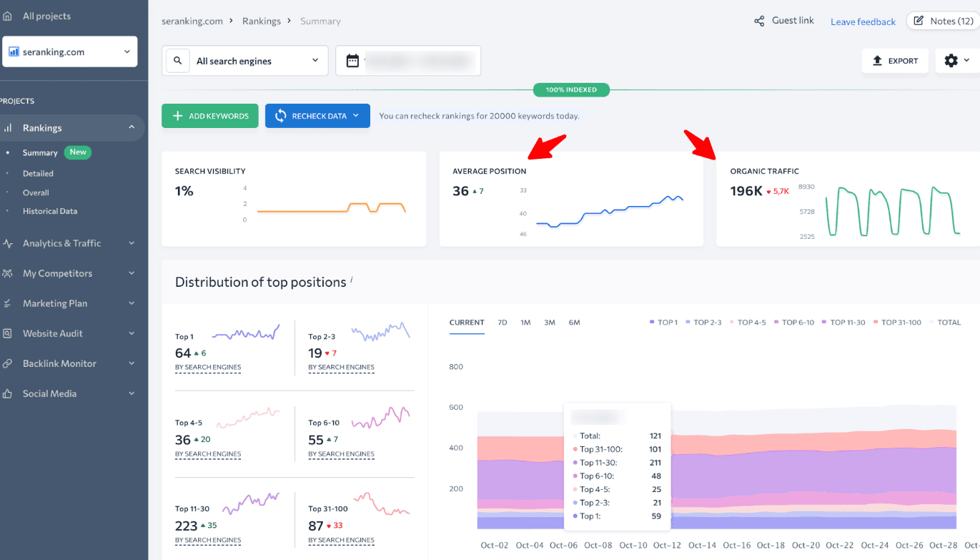Screen dimensions: 980x560
Task: Expand the Analytics & Traffic section
Action: click(71, 243)
